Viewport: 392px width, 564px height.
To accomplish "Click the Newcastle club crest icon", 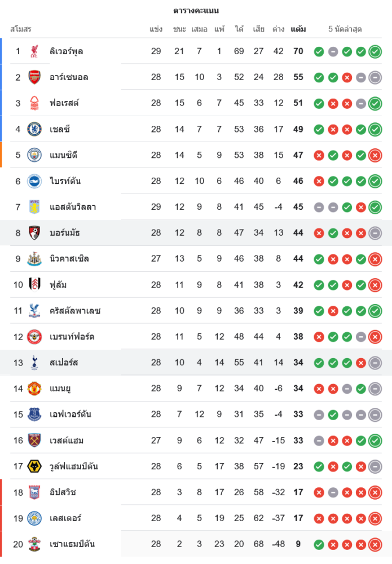I will click(x=35, y=259).
